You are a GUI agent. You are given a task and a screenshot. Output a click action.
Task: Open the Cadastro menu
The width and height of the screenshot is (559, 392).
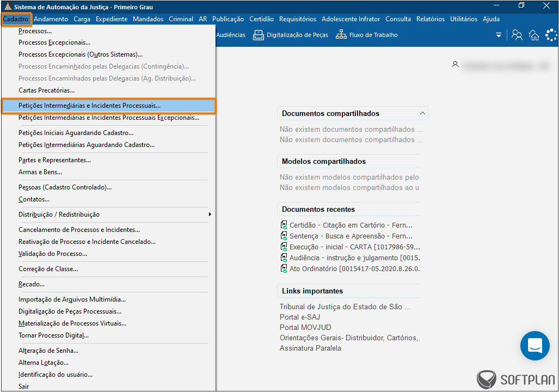point(16,19)
